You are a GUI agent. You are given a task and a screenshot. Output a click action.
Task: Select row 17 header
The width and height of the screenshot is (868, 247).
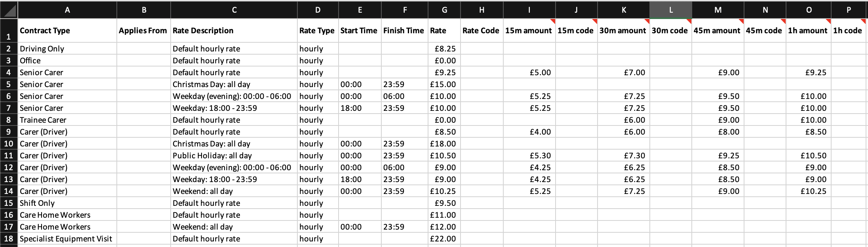[9, 227]
